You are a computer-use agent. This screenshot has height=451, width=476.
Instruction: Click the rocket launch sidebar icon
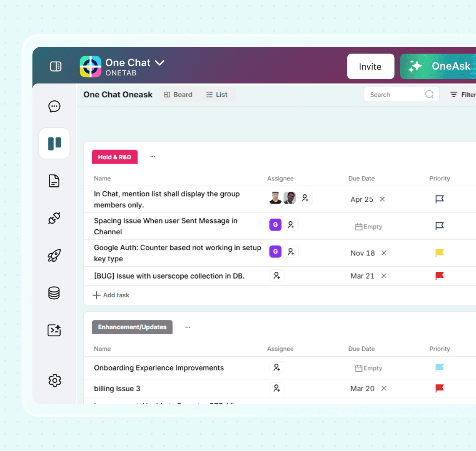(54, 255)
